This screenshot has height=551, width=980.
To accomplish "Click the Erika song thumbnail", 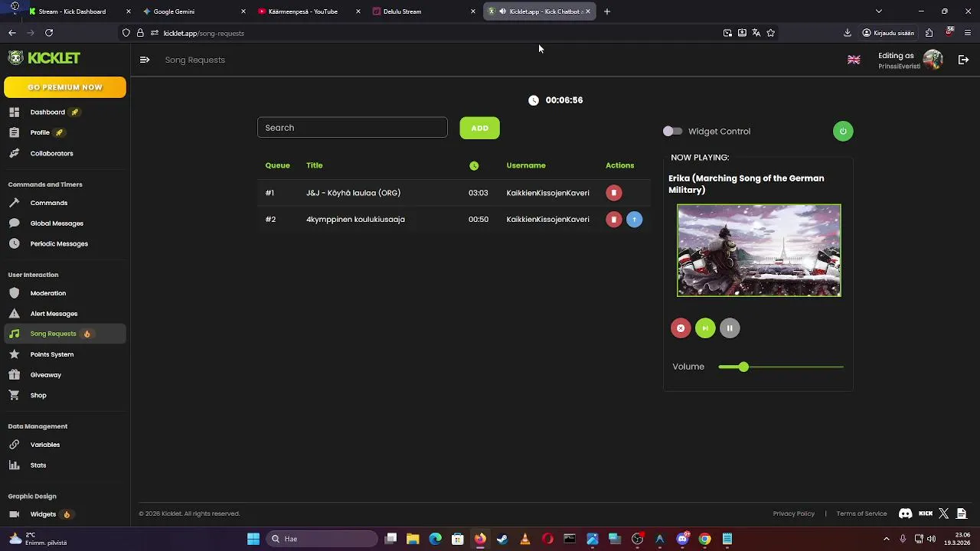I will [759, 250].
